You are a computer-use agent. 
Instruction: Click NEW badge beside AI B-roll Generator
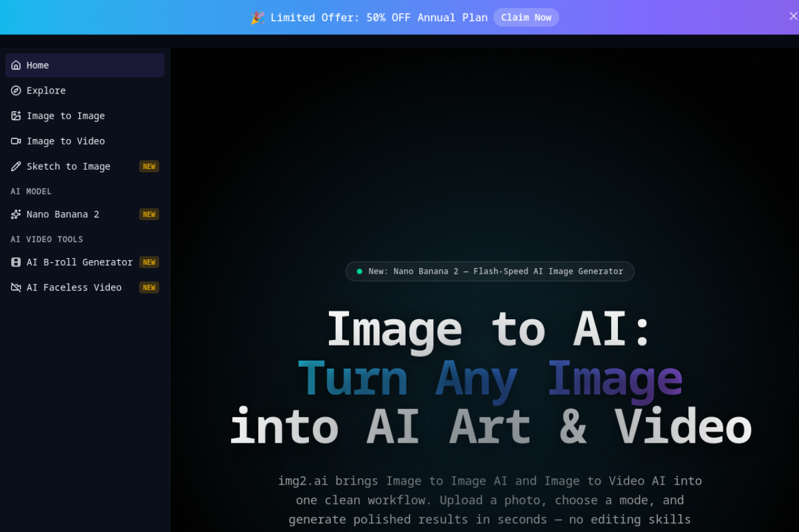pos(149,262)
